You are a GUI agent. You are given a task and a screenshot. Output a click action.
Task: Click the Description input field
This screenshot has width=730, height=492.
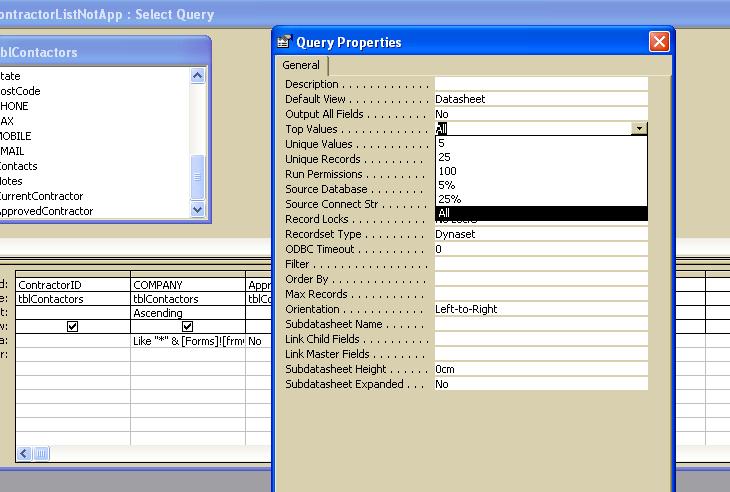[541, 84]
